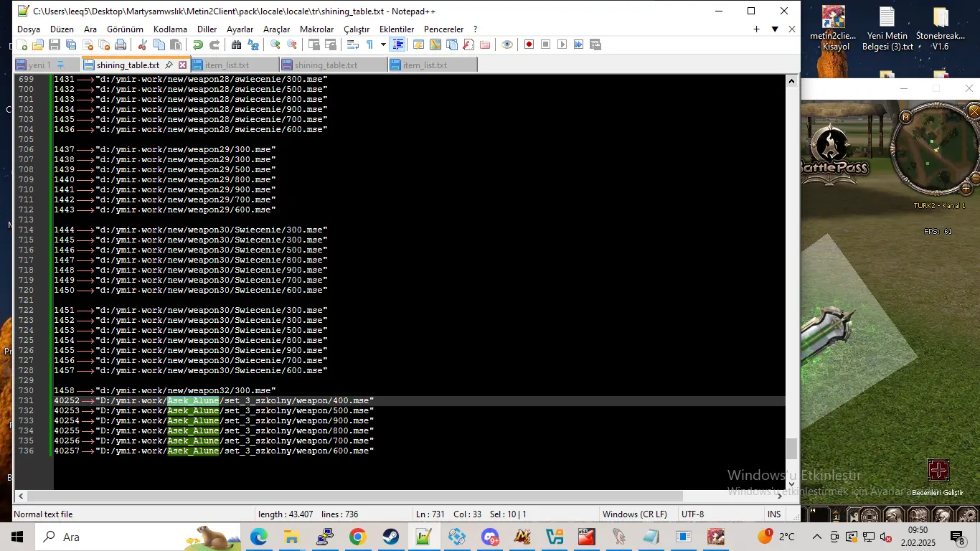The height and width of the screenshot is (551, 980).
Task: Switch to the item_list.txt tab
Action: tap(228, 64)
